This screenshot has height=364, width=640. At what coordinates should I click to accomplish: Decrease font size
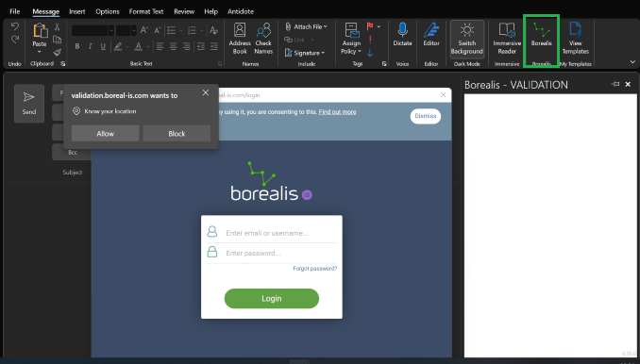[x=158, y=30]
